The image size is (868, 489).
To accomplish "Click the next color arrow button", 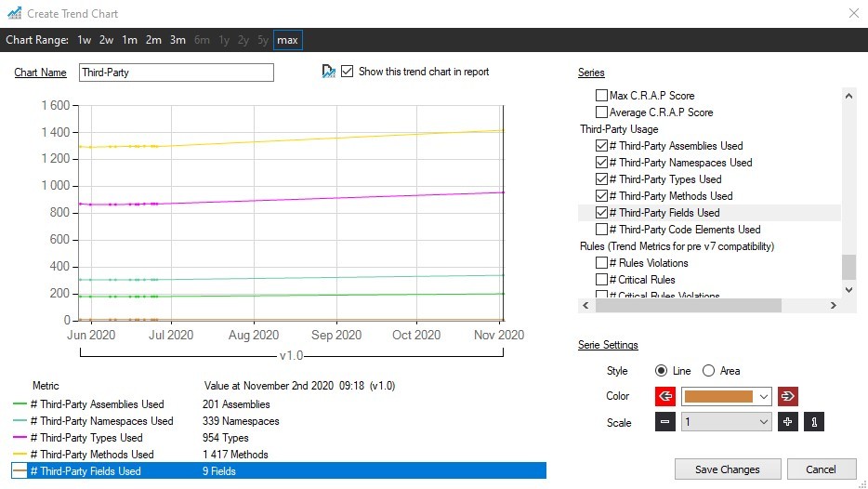I will tap(788, 396).
